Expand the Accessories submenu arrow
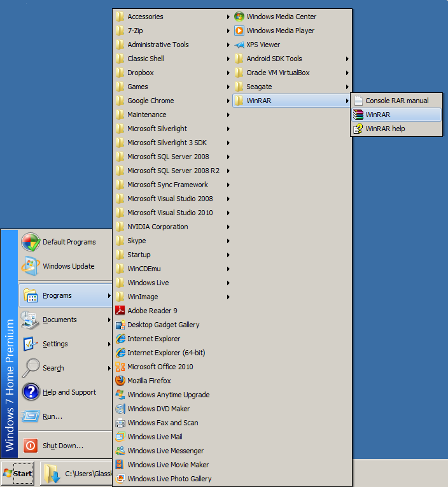This screenshot has width=448, height=487. coord(228,17)
